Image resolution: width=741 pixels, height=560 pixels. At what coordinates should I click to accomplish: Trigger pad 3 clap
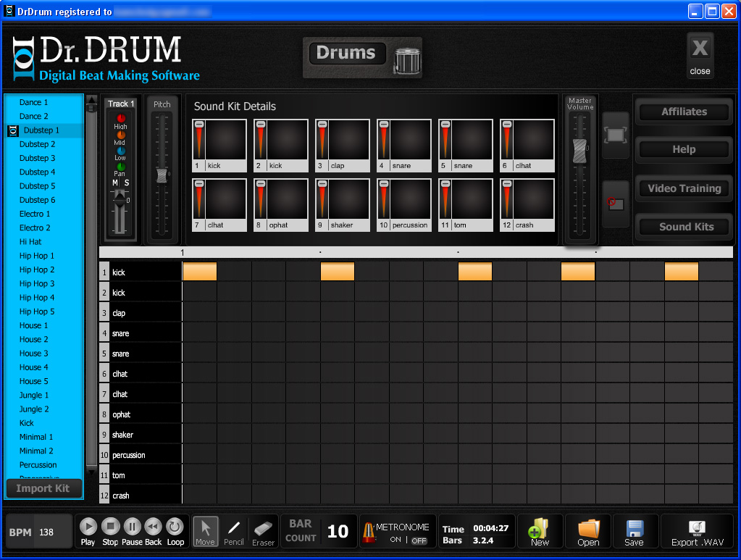click(x=348, y=140)
